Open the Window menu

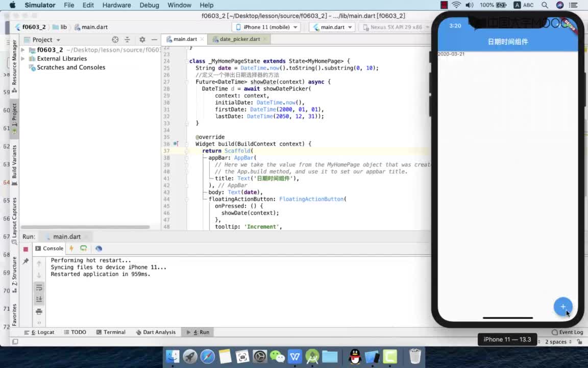(x=179, y=5)
